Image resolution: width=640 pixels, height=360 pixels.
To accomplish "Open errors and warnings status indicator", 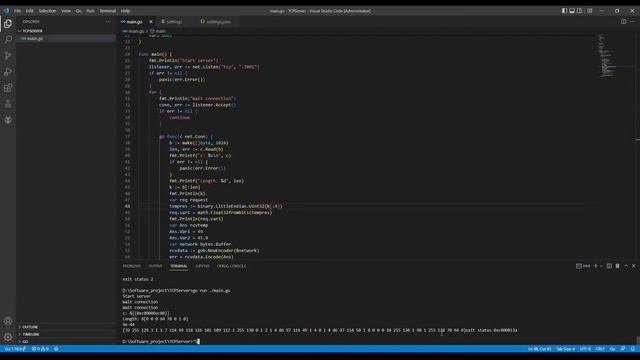I will pos(40,349).
